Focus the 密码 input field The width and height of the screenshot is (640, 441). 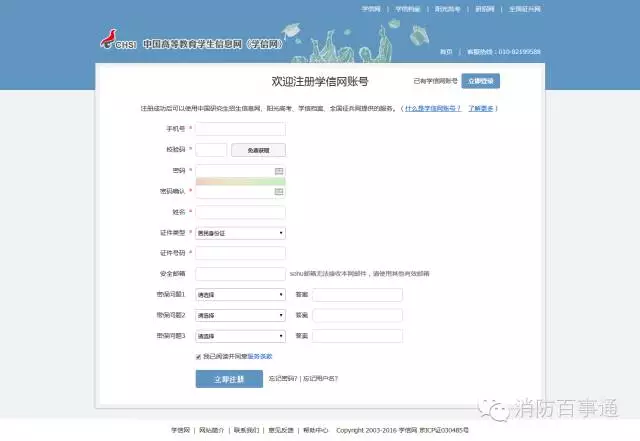pos(240,171)
